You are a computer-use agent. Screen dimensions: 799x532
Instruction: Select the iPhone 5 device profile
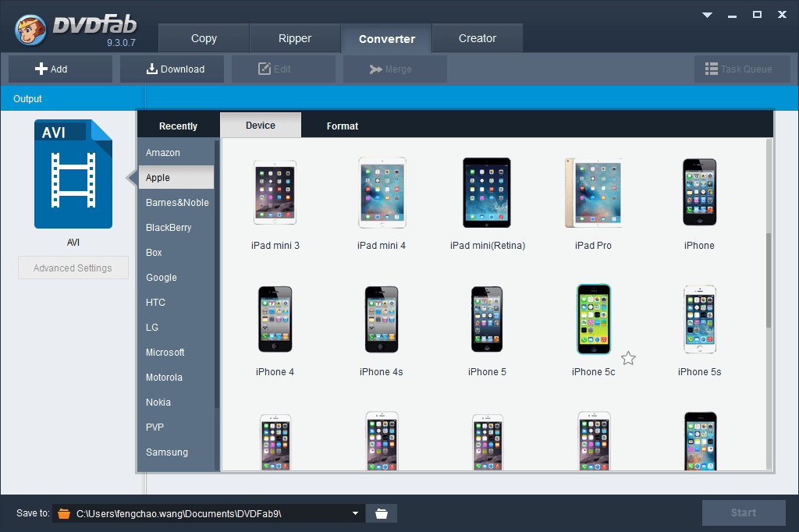[x=487, y=332]
